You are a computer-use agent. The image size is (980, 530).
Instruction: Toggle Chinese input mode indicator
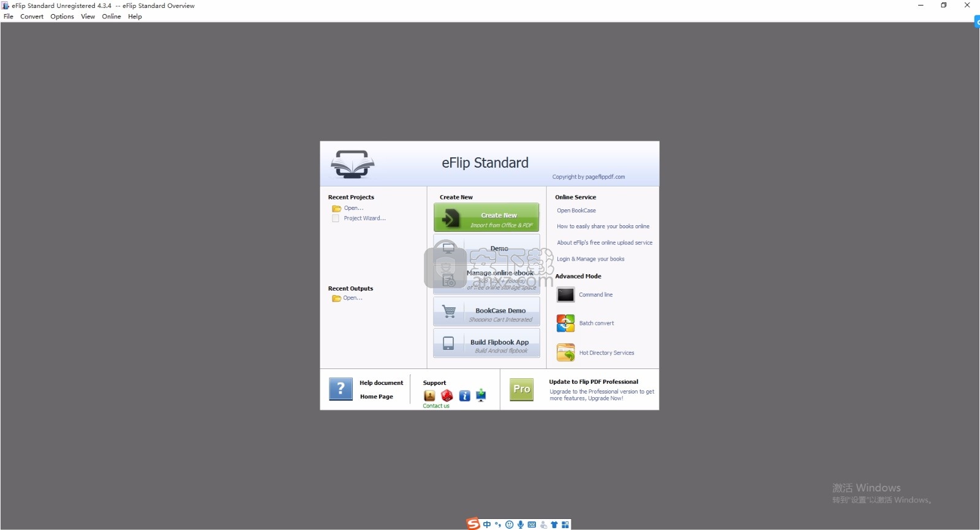point(487,524)
